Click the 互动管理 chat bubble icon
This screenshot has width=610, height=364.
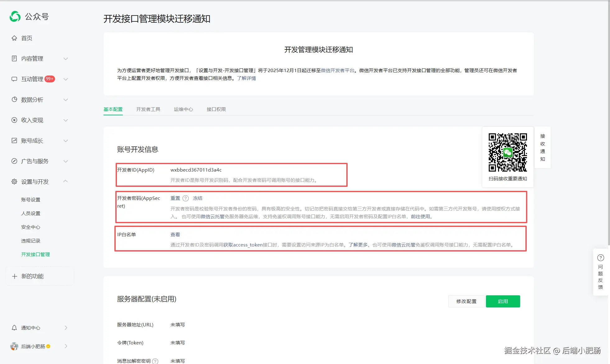14,79
